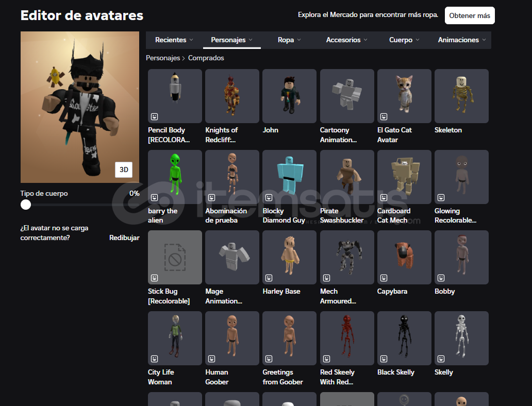Choose the Black Skelly character

(x=405, y=338)
